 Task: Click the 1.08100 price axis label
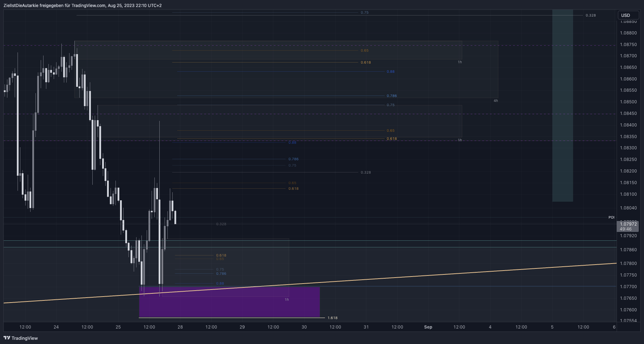click(x=628, y=194)
